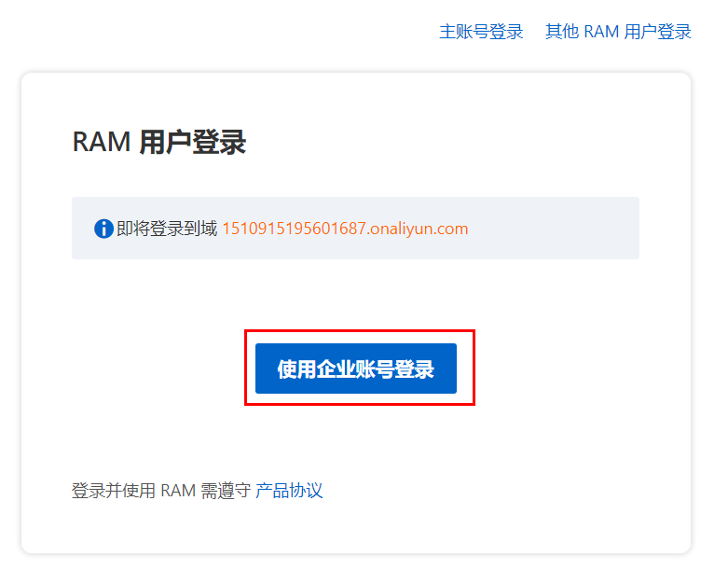
Task: Click the gray domain notice banner
Action: 356,229
